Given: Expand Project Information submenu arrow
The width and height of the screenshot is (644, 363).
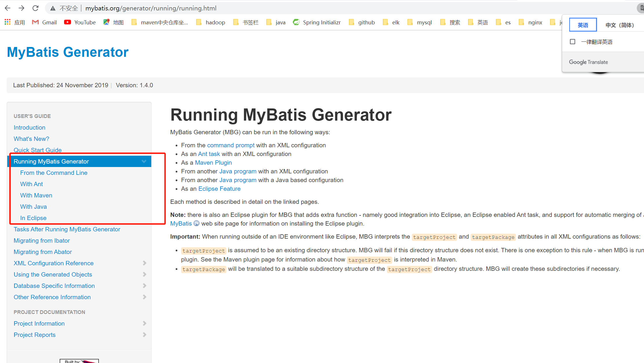Looking at the screenshot, I should point(144,323).
